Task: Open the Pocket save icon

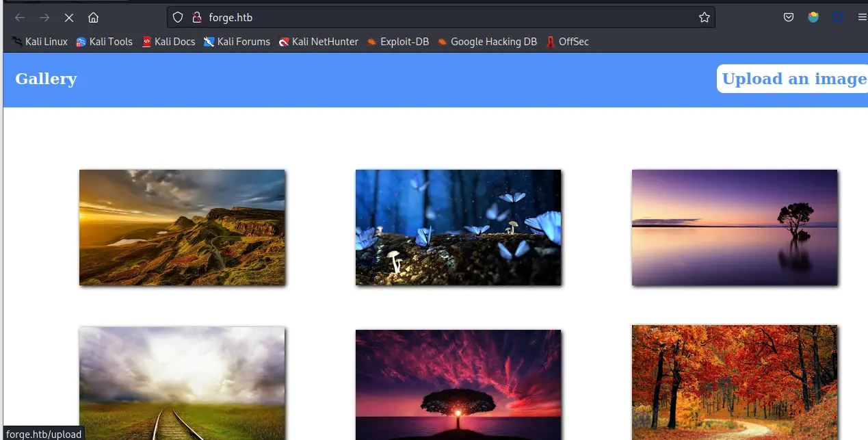Action: pos(789,18)
